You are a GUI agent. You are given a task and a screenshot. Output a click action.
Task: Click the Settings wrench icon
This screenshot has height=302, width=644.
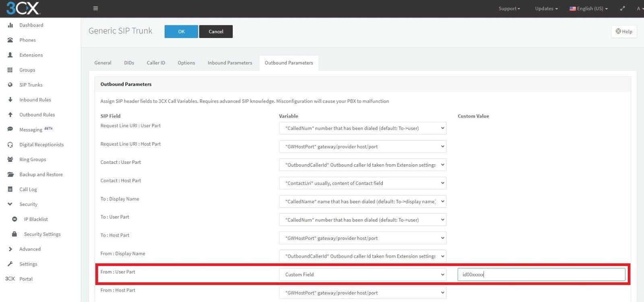pyautogui.click(x=10, y=264)
